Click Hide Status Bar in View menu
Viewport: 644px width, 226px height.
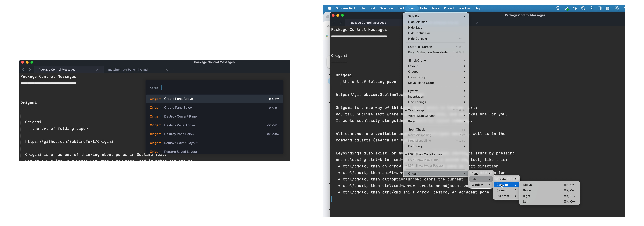coord(435,33)
